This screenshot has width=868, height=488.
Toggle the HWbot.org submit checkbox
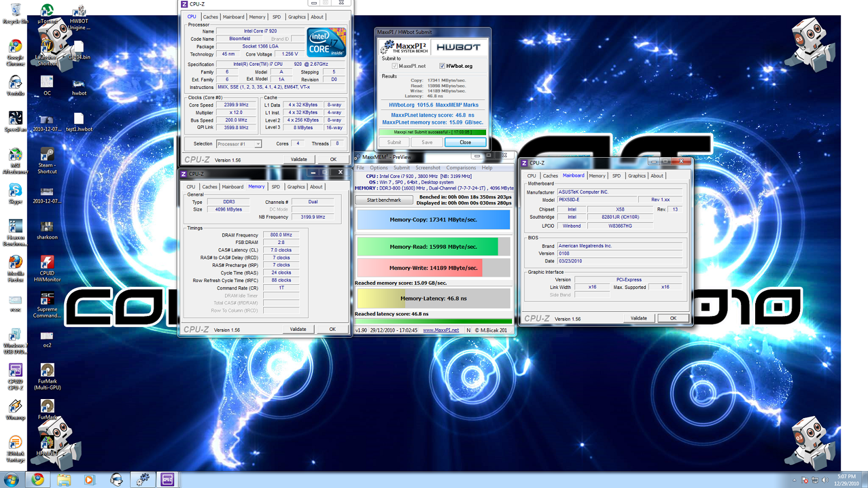442,66
